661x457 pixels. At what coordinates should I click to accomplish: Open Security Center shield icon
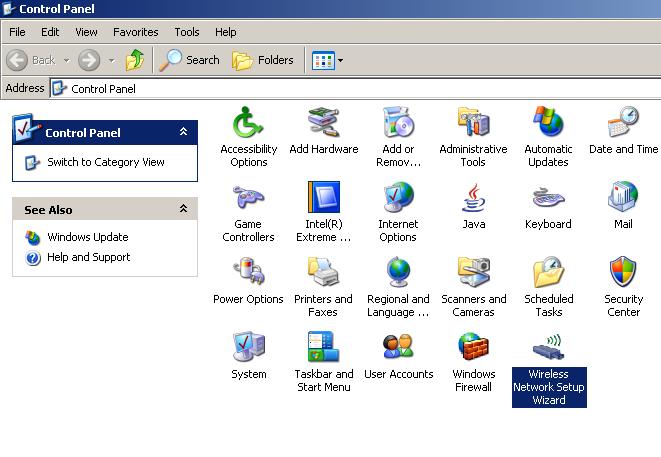click(623, 272)
